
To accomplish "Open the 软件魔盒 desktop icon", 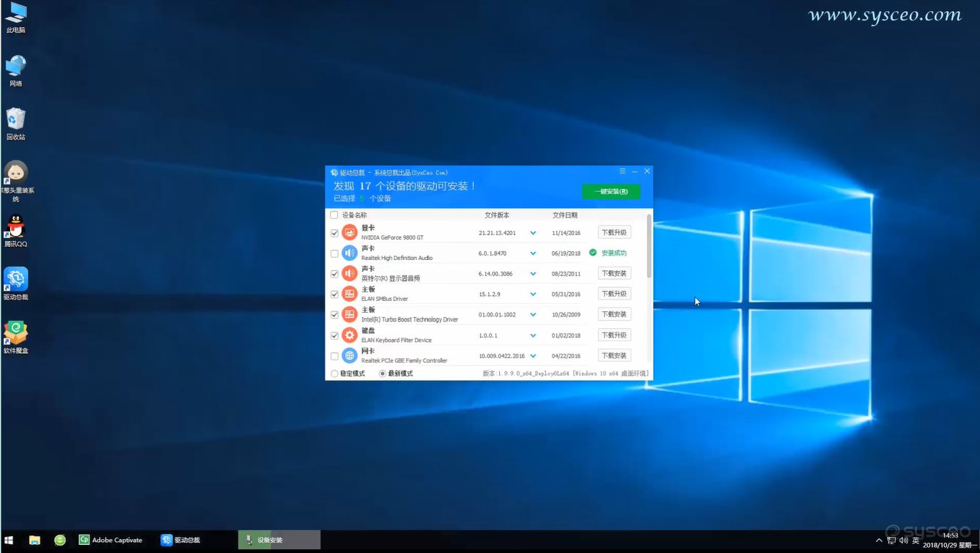I will 15,338.
